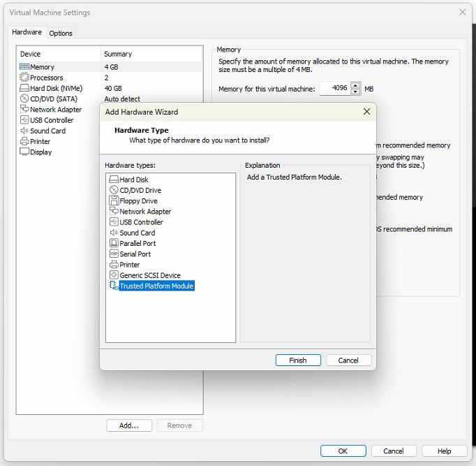Choose the Sound Card icon in wizard
The image size is (476, 466).
point(114,233)
